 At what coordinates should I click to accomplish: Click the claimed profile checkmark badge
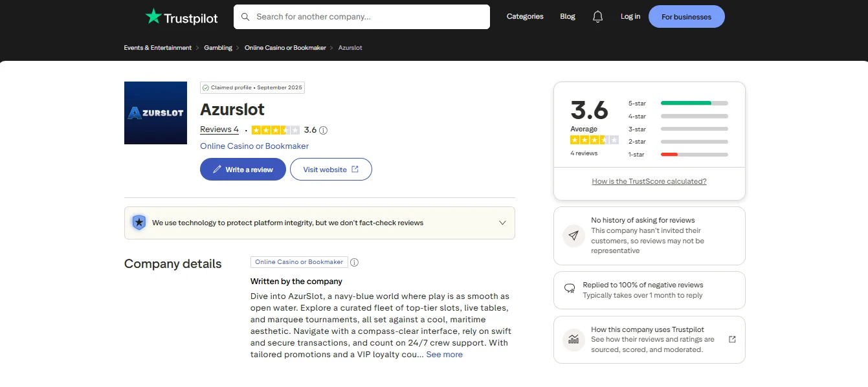(x=205, y=87)
